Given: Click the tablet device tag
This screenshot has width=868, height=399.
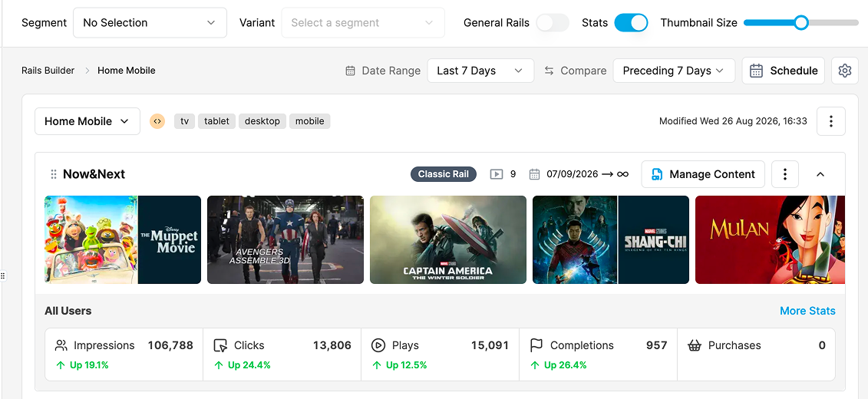Looking at the screenshot, I should 217,121.
